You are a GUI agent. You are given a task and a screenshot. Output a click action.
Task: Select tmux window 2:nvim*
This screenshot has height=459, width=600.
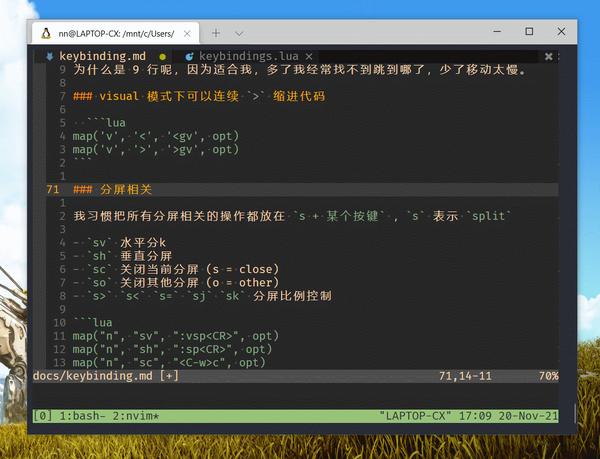(136, 416)
